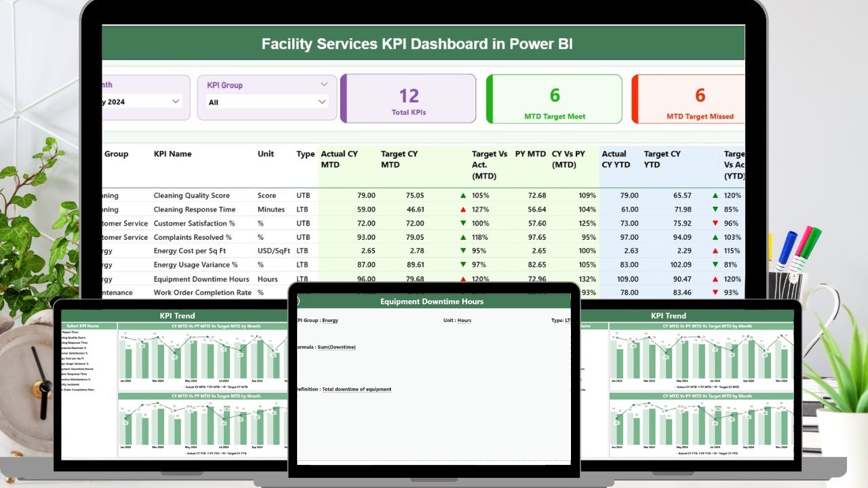Click green up arrow in Cleaning Quality Score MTD
The height and width of the screenshot is (488, 868).
(463, 196)
